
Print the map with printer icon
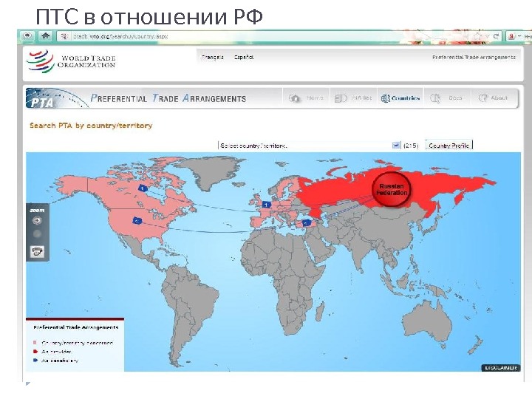click(38, 251)
